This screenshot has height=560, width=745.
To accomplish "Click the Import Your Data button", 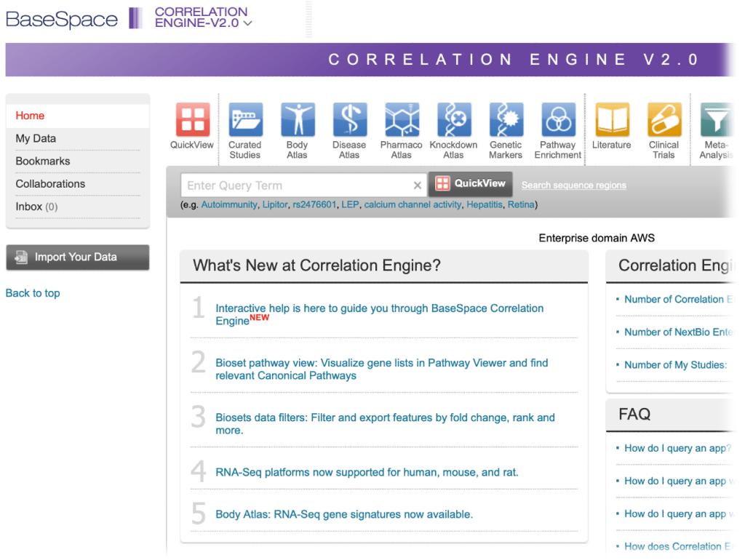I will pos(77,257).
